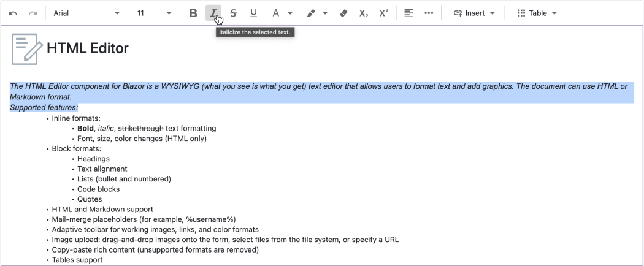
Task: Click the 'Mail-merge placeholders' bullet
Action: [x=144, y=219]
